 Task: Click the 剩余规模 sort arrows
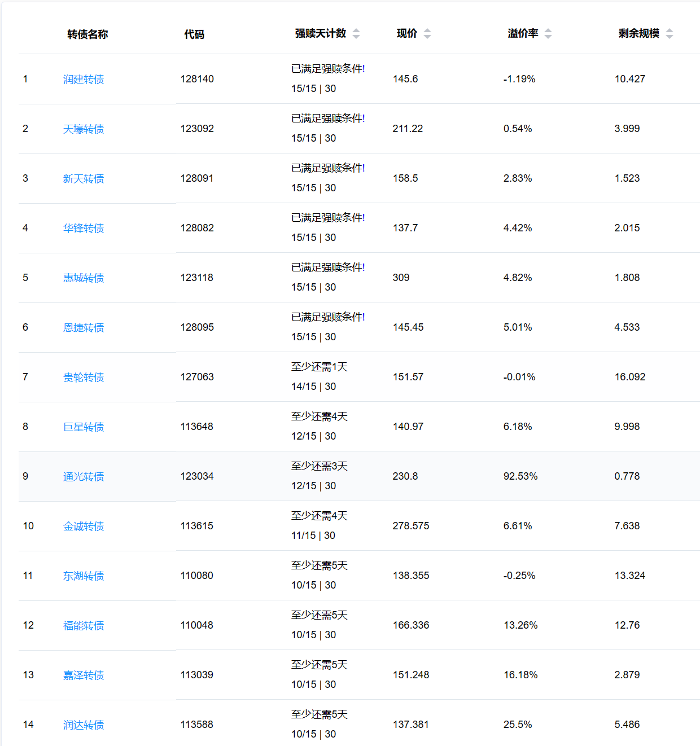[670, 34]
